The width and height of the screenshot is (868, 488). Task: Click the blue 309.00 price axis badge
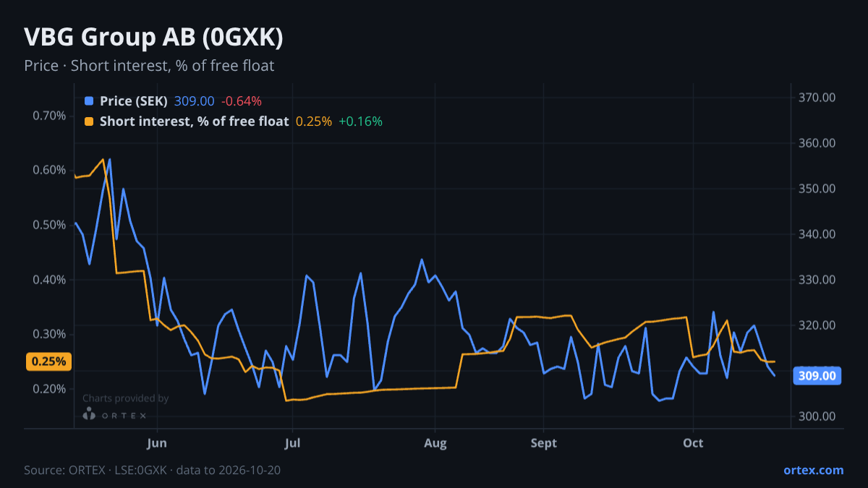tap(818, 376)
